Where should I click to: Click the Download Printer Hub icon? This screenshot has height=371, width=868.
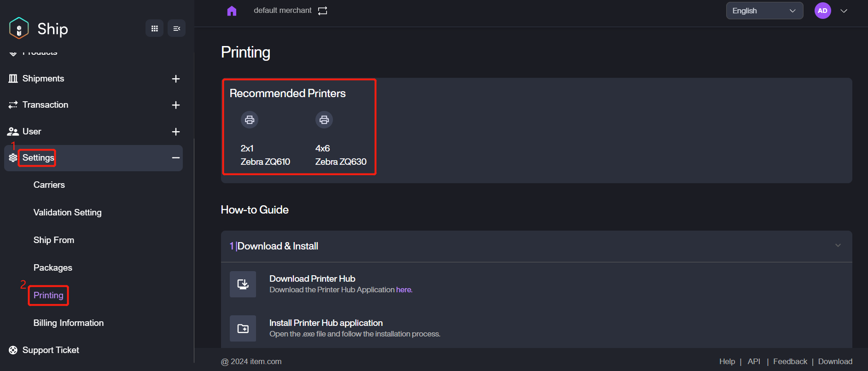243,284
